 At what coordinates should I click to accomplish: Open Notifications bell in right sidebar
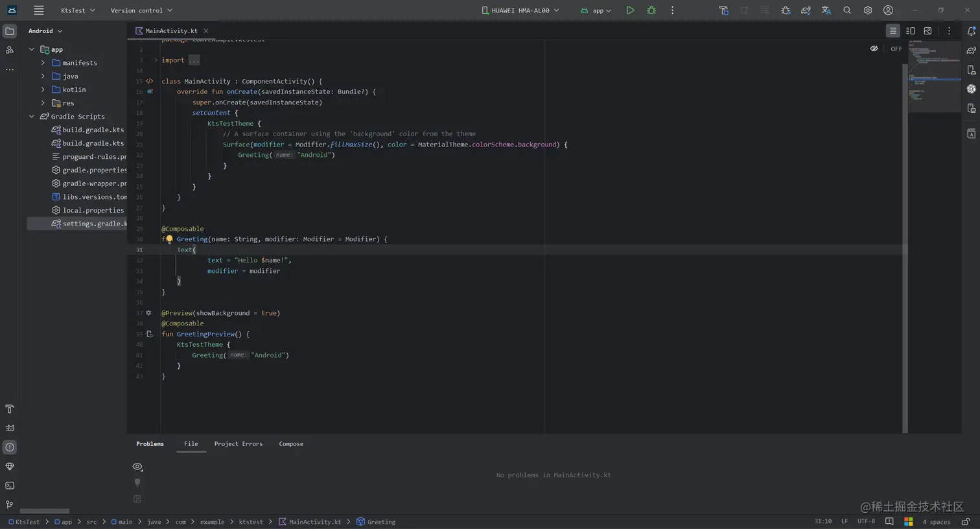[x=971, y=31]
